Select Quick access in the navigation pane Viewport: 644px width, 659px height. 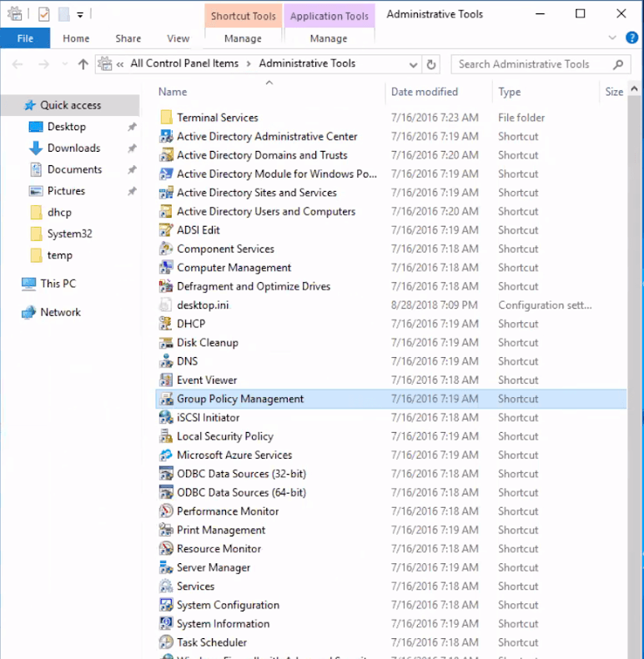tap(71, 105)
